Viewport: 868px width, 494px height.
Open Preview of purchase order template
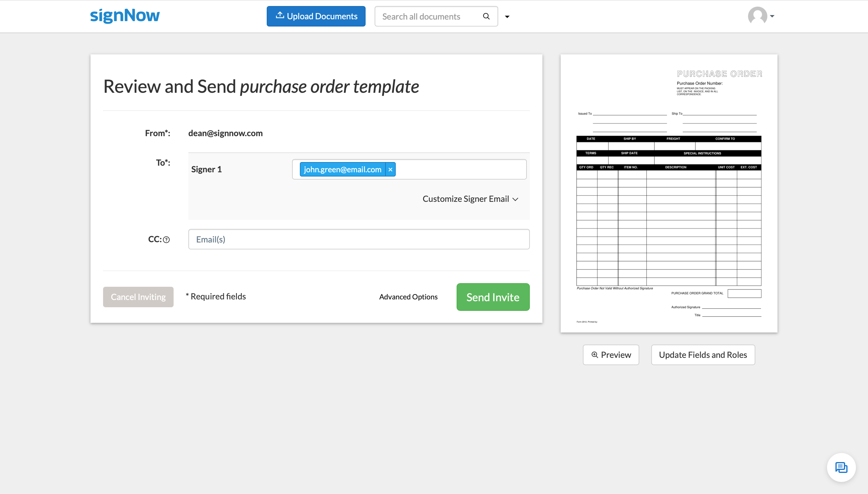coord(611,355)
